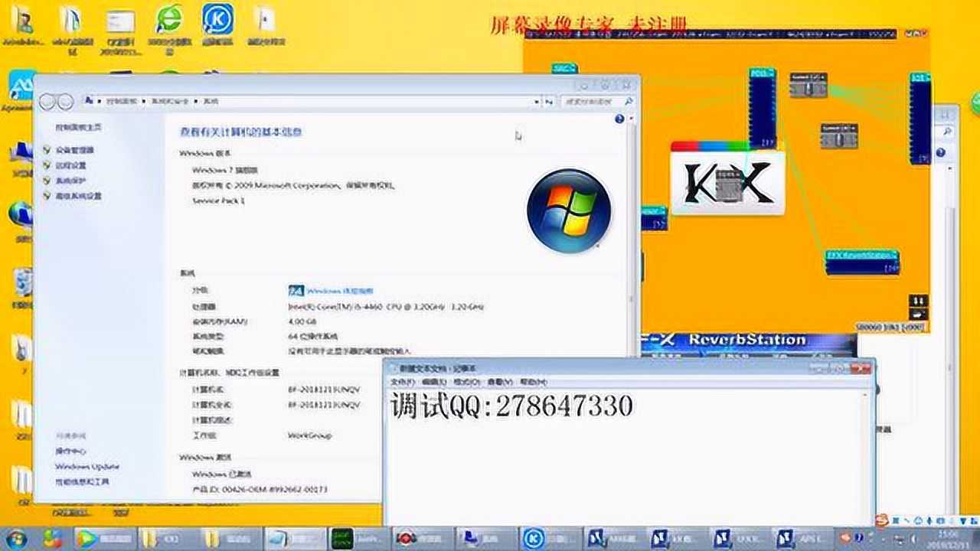Screen dimensions: 980x551
Task: Open the screen recorder taskbar button
Action: [x=423, y=538]
